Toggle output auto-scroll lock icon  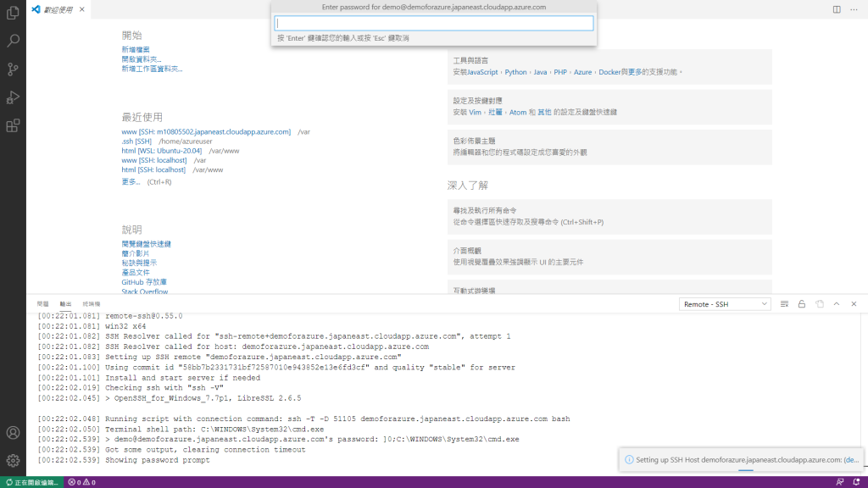tap(802, 304)
